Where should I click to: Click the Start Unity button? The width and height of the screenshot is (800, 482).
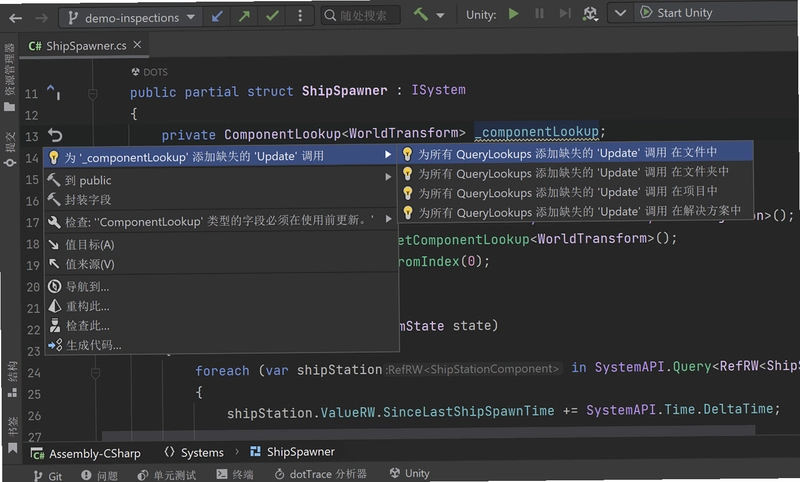click(676, 12)
